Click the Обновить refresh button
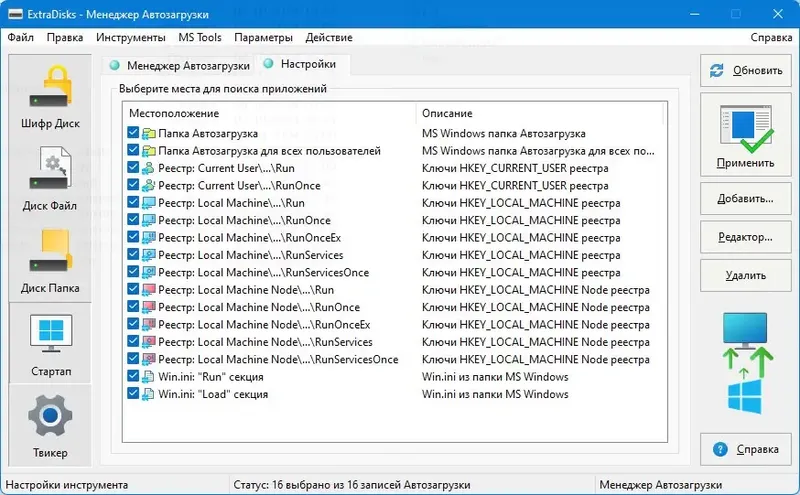Image resolution: width=800 pixels, height=495 pixels. [745, 71]
